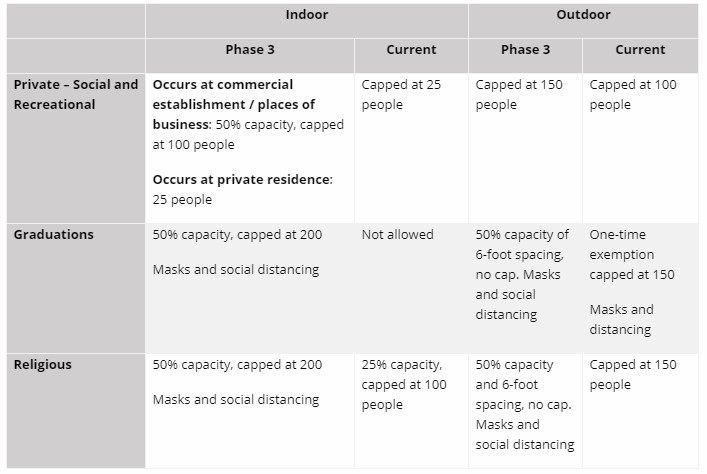
Task: Click 'One-time exemption capped at 150' cell
Action: 632,254
